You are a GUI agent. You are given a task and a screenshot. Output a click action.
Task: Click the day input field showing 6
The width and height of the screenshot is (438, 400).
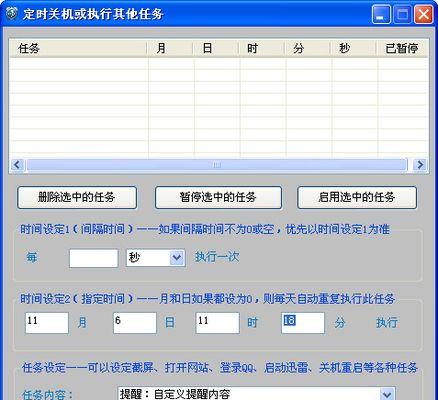tap(135, 323)
